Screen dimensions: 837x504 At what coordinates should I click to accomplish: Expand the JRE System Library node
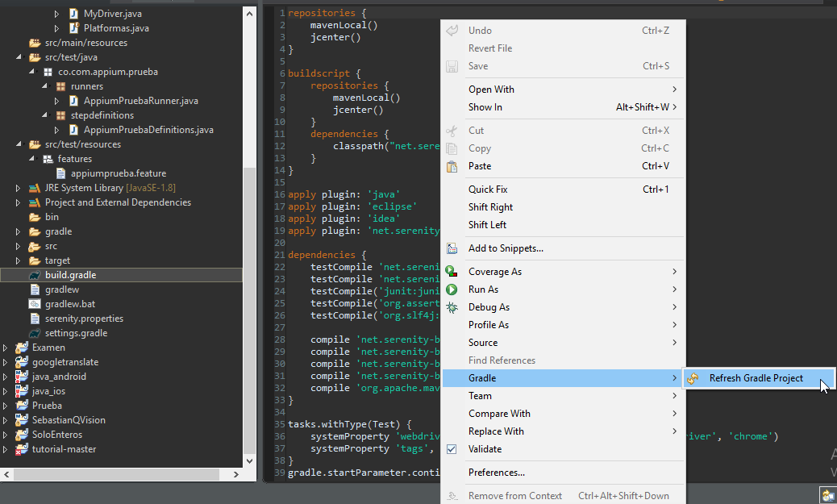coord(19,188)
